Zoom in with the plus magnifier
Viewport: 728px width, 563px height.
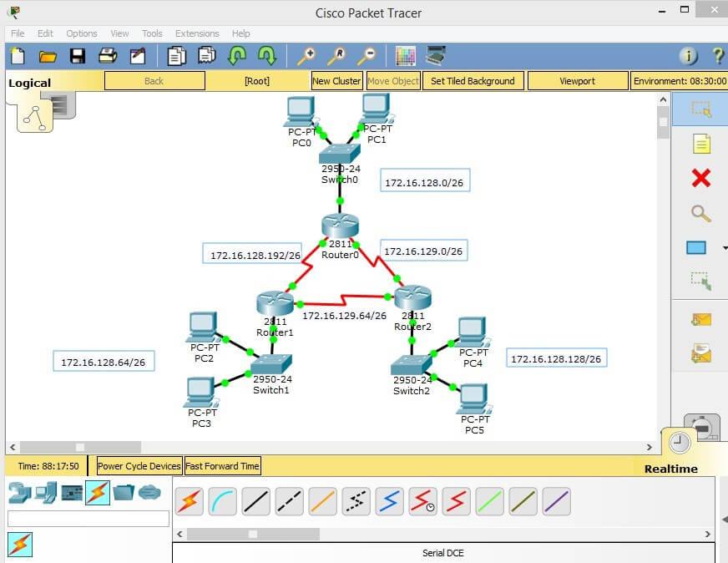pyautogui.click(x=306, y=56)
